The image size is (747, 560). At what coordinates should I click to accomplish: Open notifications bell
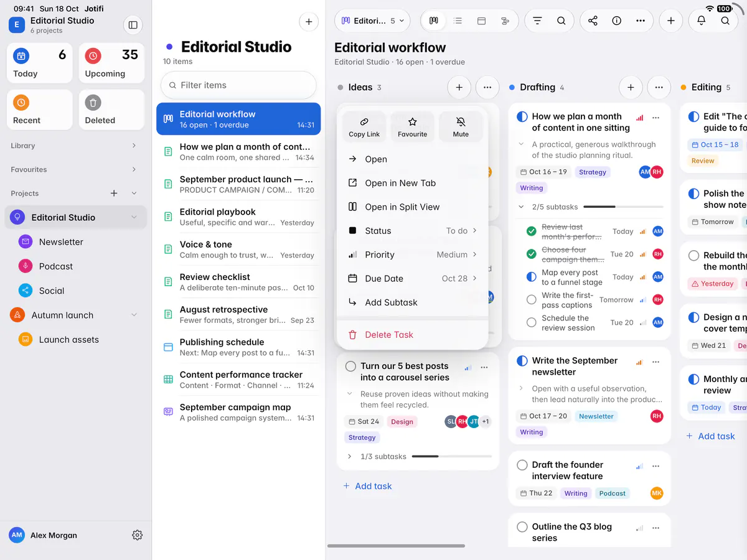tap(702, 21)
